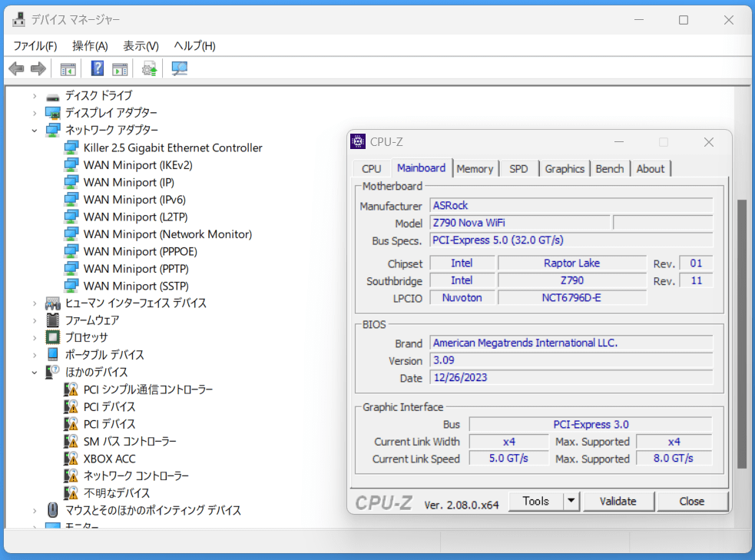The width and height of the screenshot is (755, 560).
Task: Click the ディスプレイ アダプター category icon
Action: 52,113
